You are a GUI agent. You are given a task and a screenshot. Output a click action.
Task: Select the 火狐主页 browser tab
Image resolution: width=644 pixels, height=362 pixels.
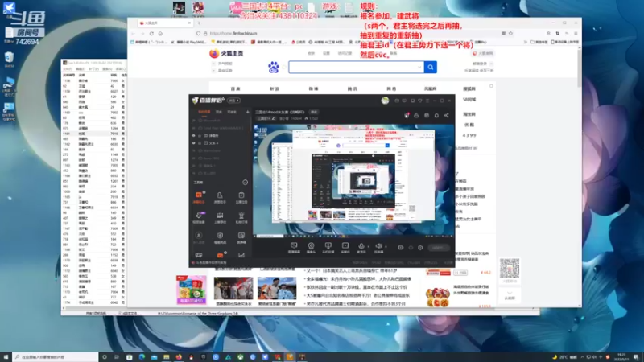pos(165,23)
